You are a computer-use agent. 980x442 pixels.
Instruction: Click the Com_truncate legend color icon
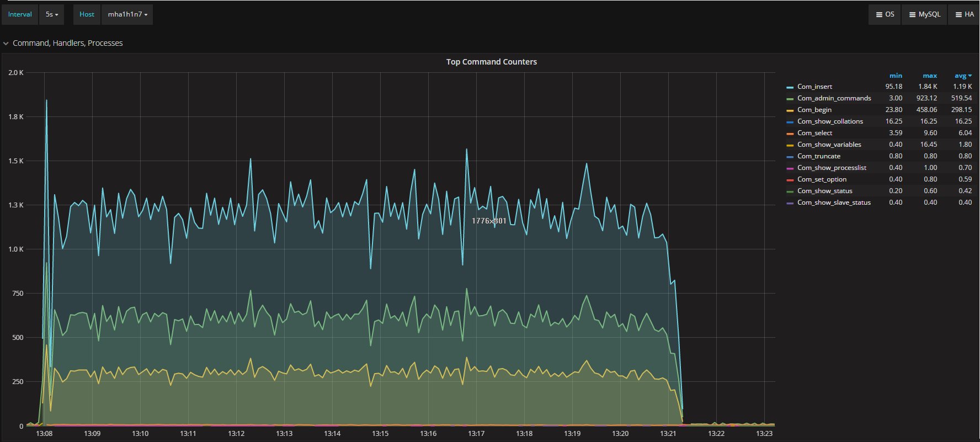pos(790,157)
